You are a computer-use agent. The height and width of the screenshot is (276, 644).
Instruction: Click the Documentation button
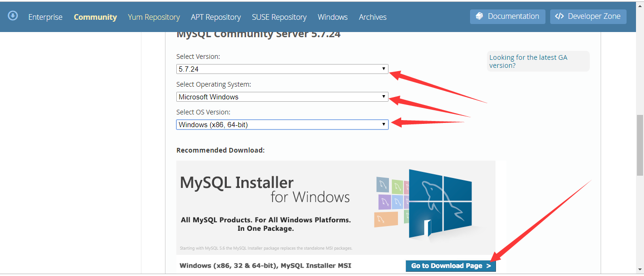(x=507, y=16)
